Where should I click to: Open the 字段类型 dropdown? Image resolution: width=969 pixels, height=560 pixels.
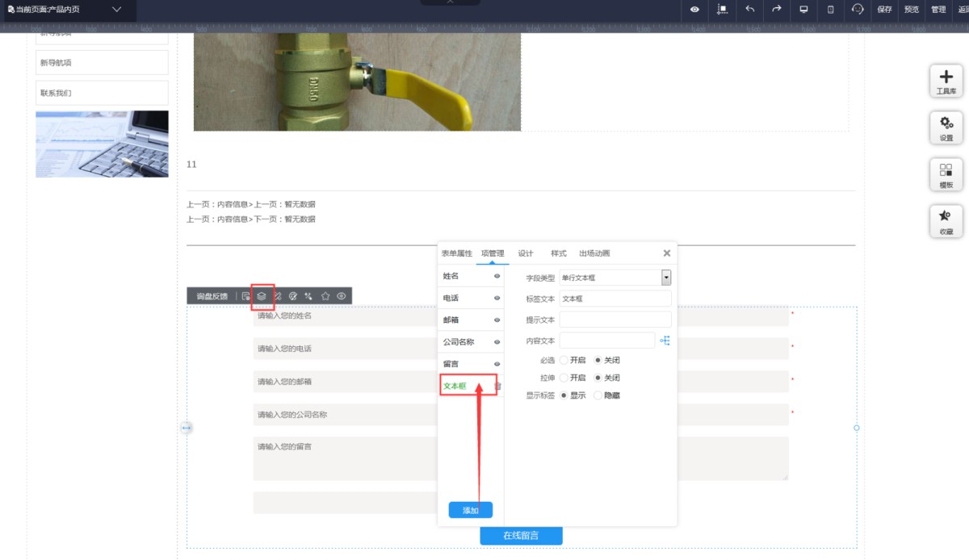coord(666,278)
